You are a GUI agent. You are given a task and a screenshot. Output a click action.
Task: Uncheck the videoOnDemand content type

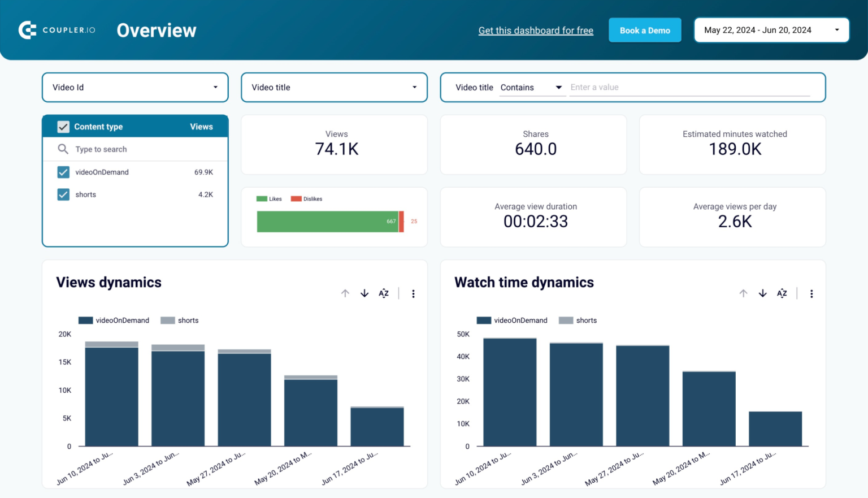tap(63, 172)
